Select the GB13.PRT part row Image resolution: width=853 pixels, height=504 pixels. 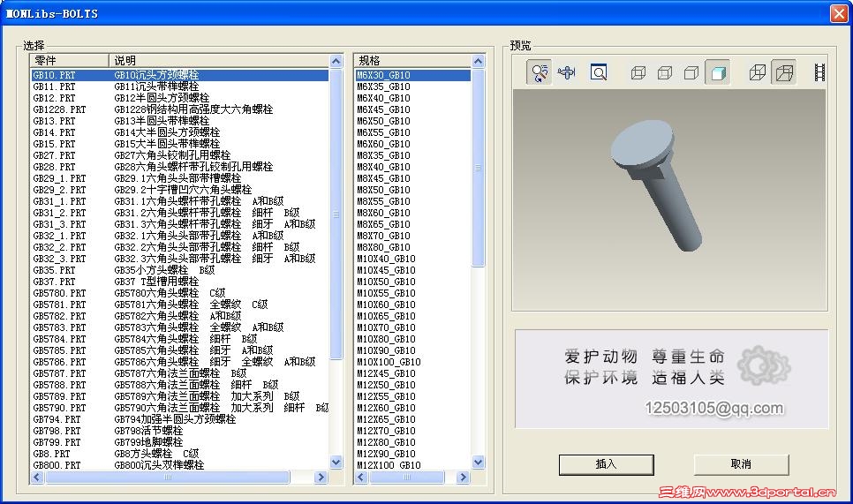(179, 121)
